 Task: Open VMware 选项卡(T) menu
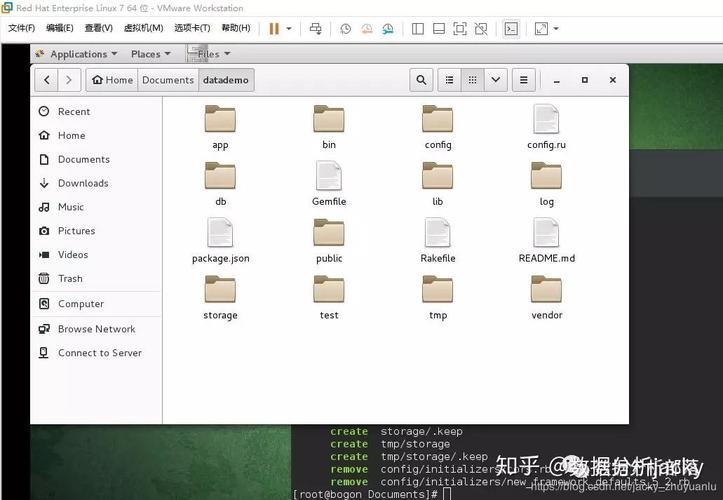pos(192,28)
